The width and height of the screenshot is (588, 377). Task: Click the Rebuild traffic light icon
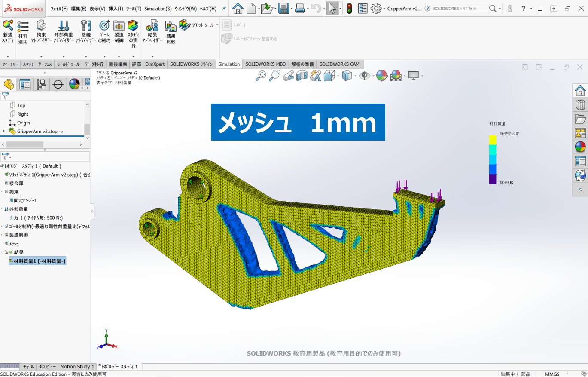pyautogui.click(x=350, y=8)
